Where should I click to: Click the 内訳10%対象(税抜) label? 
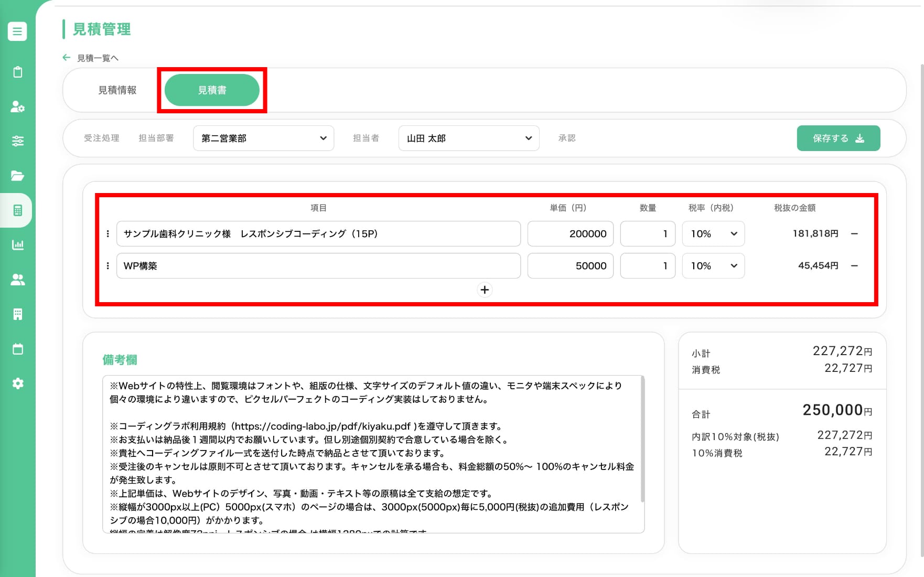pos(735,437)
